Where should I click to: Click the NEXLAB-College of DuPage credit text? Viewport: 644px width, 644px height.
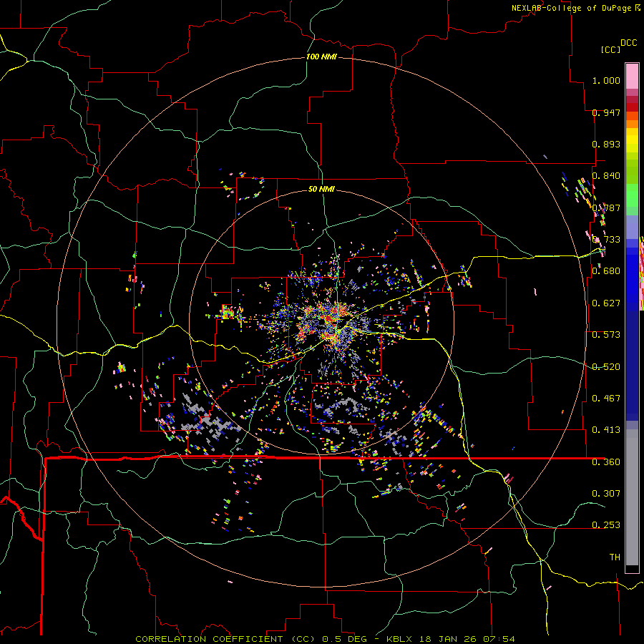(572, 8)
